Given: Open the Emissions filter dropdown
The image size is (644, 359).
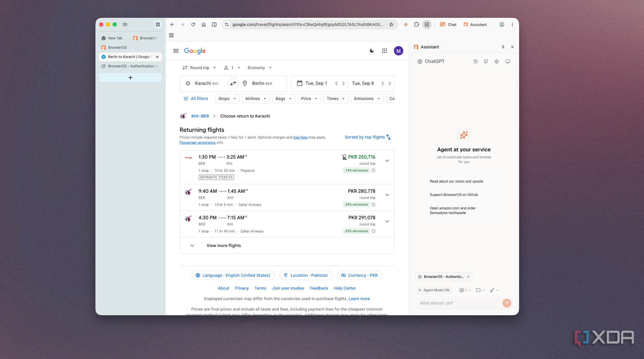Looking at the screenshot, I should point(367,99).
